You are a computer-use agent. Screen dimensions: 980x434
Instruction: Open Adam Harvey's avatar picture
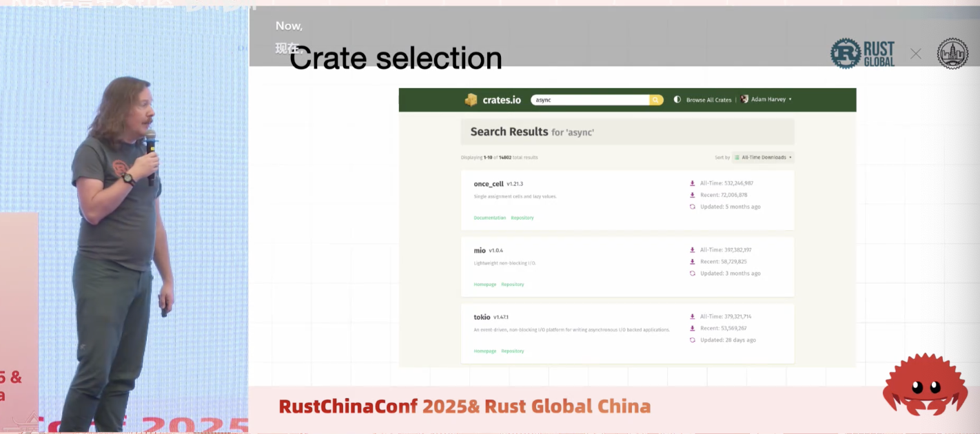pos(744,99)
